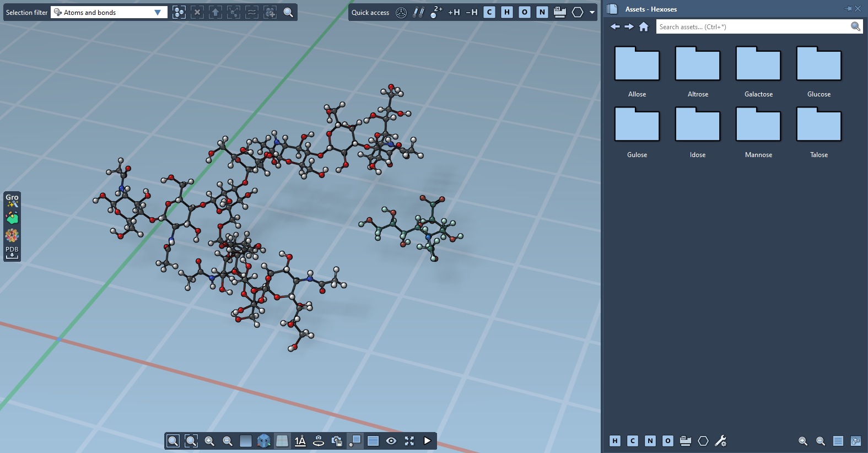
Task: Click the add hydrogens +H button
Action: pyautogui.click(x=454, y=12)
